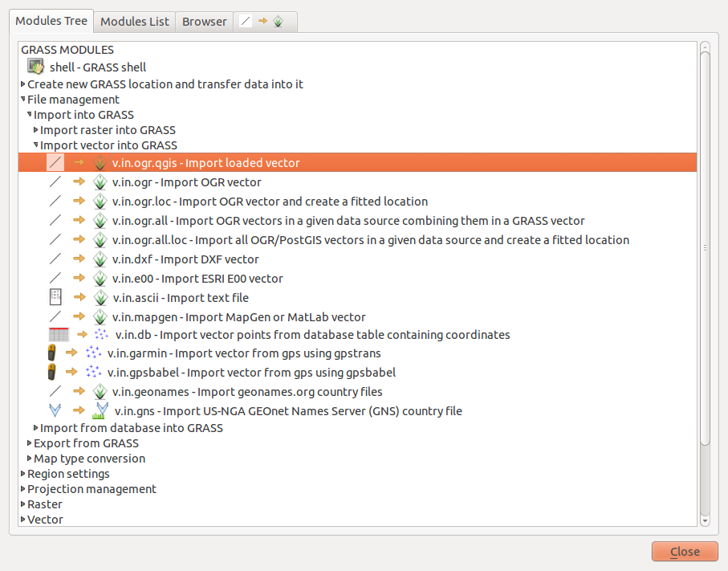Select v.in.geonames Import geonames.org country files
The height and width of the screenshot is (571, 728).
click(247, 392)
